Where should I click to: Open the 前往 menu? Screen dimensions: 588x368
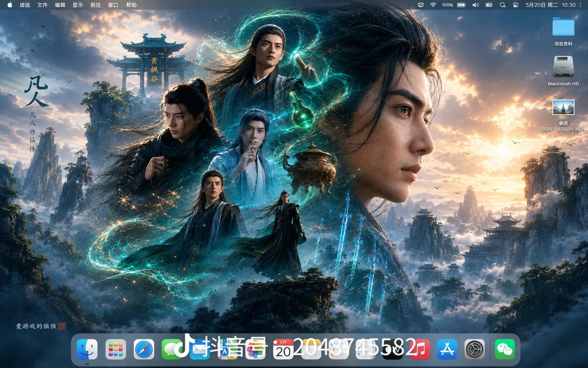click(x=96, y=5)
